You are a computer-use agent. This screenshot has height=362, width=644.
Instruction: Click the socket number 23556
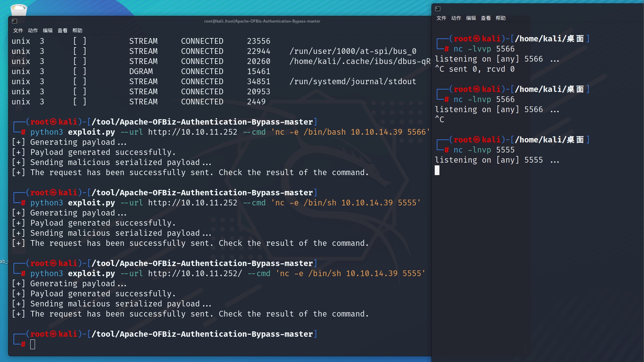pos(259,41)
